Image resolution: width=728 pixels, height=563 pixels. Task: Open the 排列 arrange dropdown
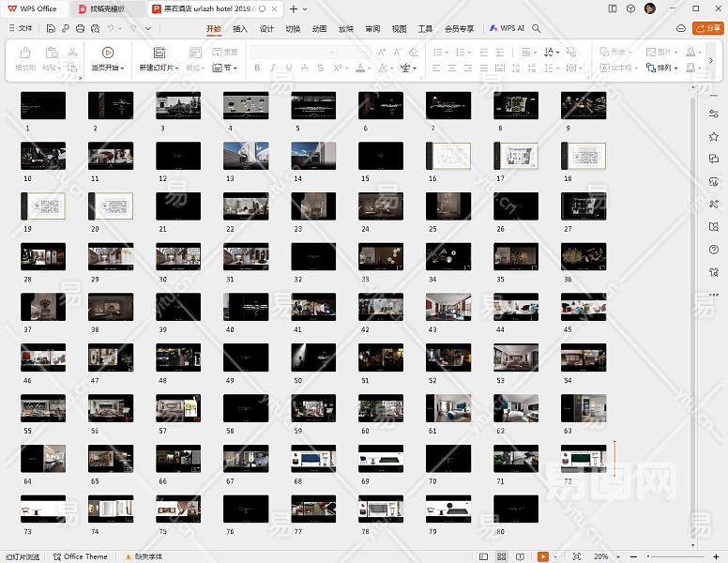[x=667, y=68]
